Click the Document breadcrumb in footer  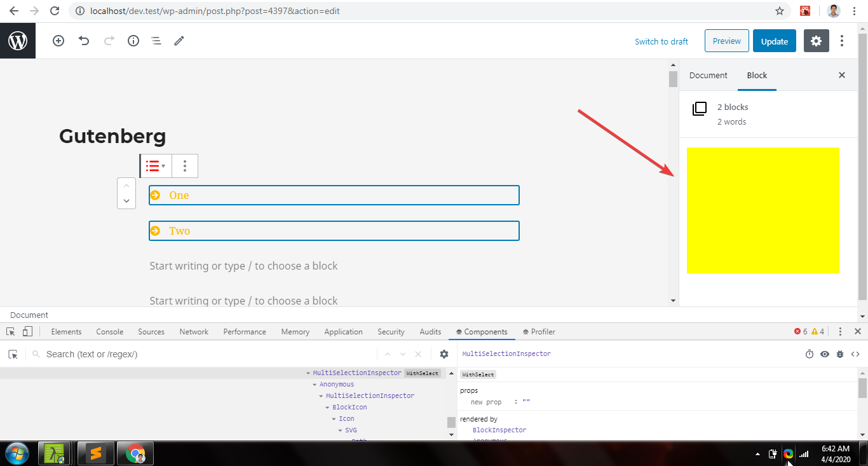tap(29, 315)
